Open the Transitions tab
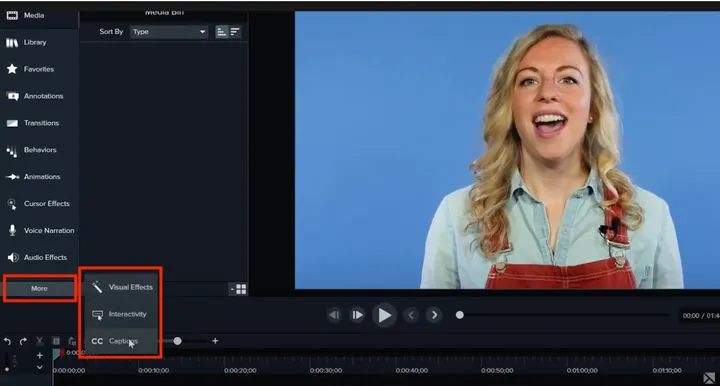This screenshot has width=720, height=386. pos(39,123)
